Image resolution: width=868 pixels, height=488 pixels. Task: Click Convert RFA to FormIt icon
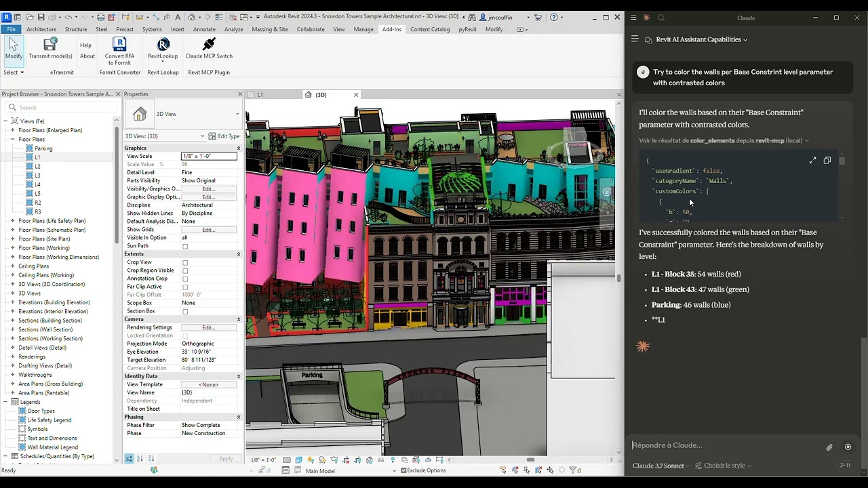tap(119, 52)
